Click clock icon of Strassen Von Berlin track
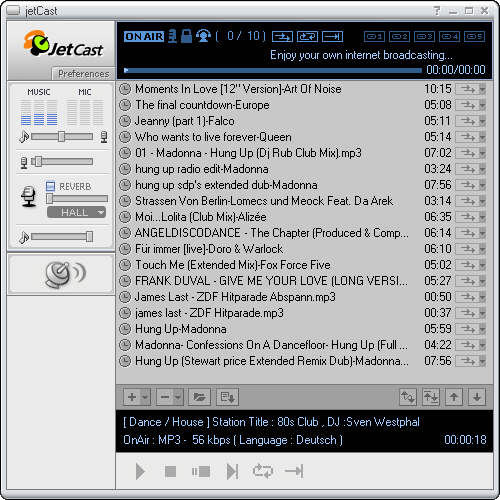This screenshot has height=500, width=500. (x=125, y=201)
